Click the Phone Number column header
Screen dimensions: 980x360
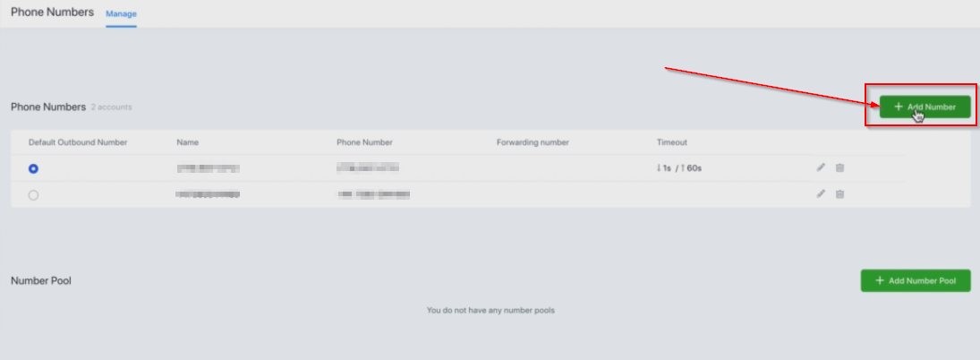tap(364, 142)
